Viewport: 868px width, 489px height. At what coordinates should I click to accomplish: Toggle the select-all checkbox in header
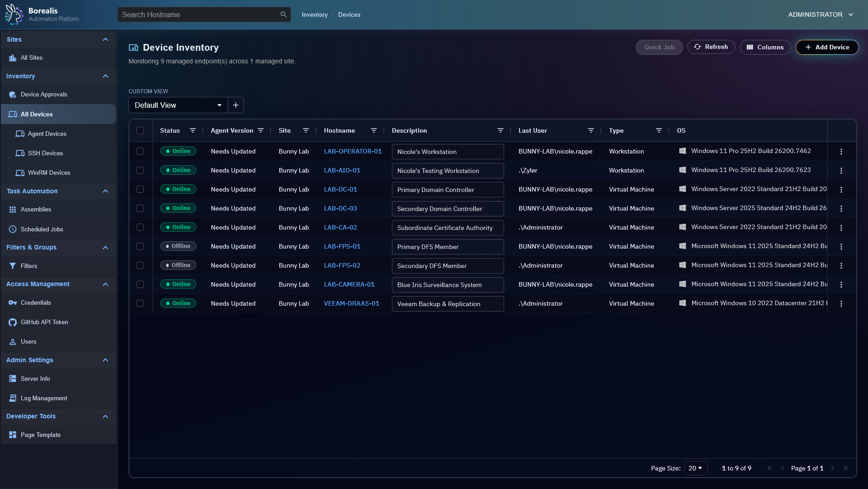140,130
